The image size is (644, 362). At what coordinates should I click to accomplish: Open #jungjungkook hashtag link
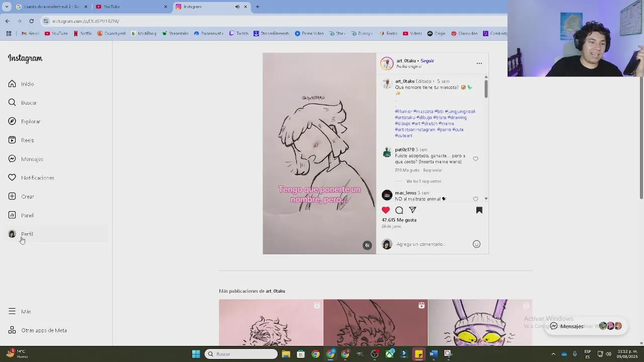coord(460,112)
